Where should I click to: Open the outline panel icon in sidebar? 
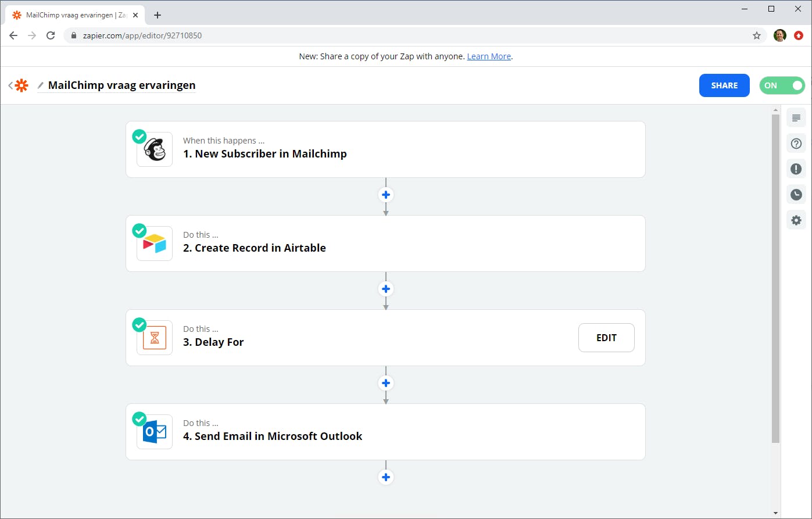[796, 118]
